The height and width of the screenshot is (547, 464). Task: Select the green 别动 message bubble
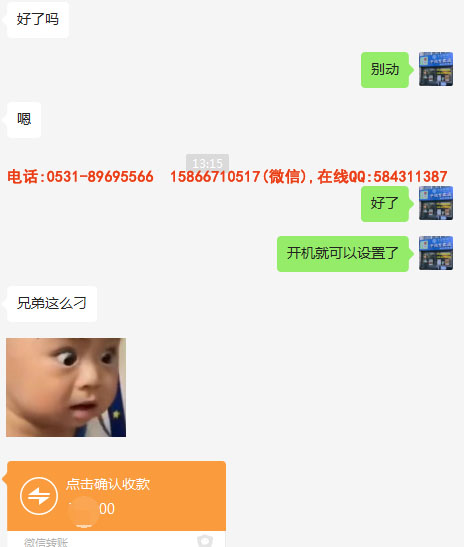click(x=385, y=70)
